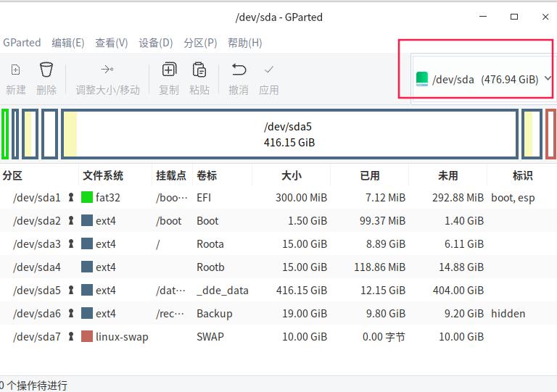The image size is (557, 392).
Task: Click the 卷标 column header
Action: click(x=223, y=175)
